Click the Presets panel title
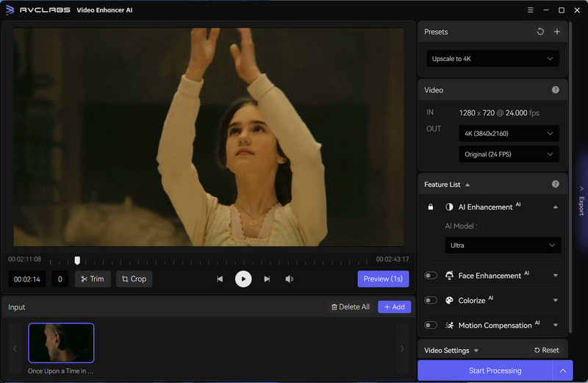Screen dimensions: 588x383 [436, 32]
